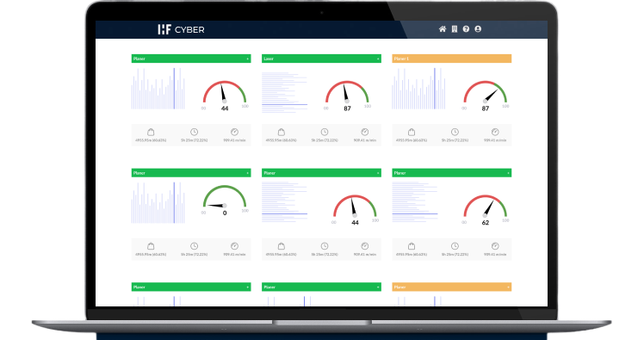
Task: Click the weight icon in Planer 1 card
Action: pos(412,132)
